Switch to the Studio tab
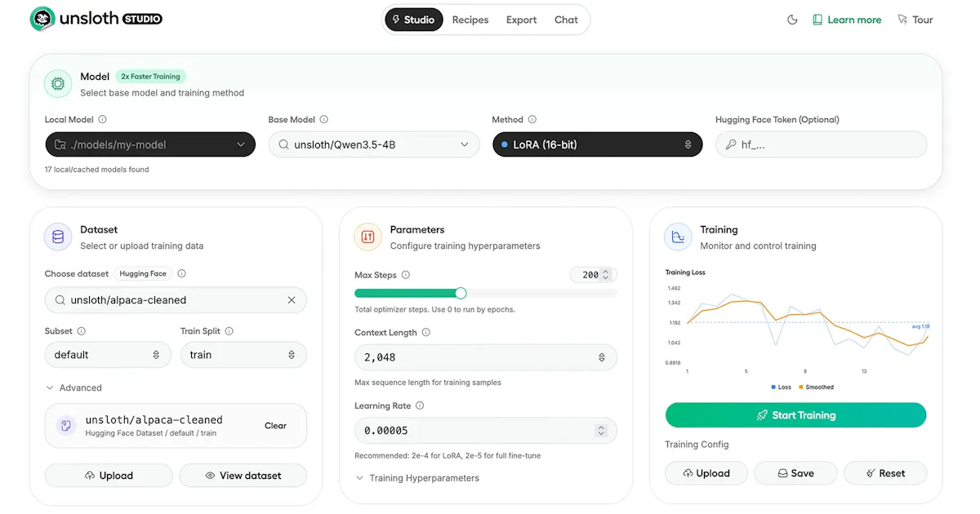This screenshot has width=980, height=514. [414, 20]
